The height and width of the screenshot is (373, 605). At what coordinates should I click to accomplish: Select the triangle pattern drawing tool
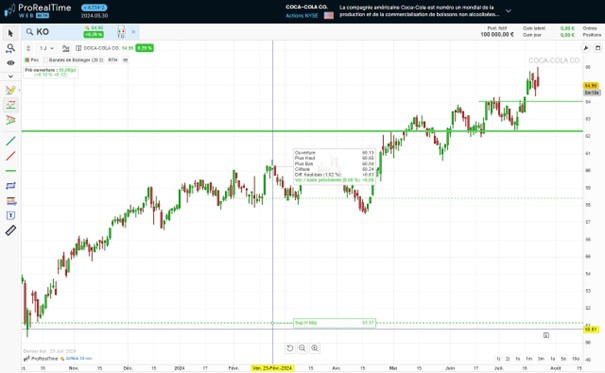pos(10,120)
